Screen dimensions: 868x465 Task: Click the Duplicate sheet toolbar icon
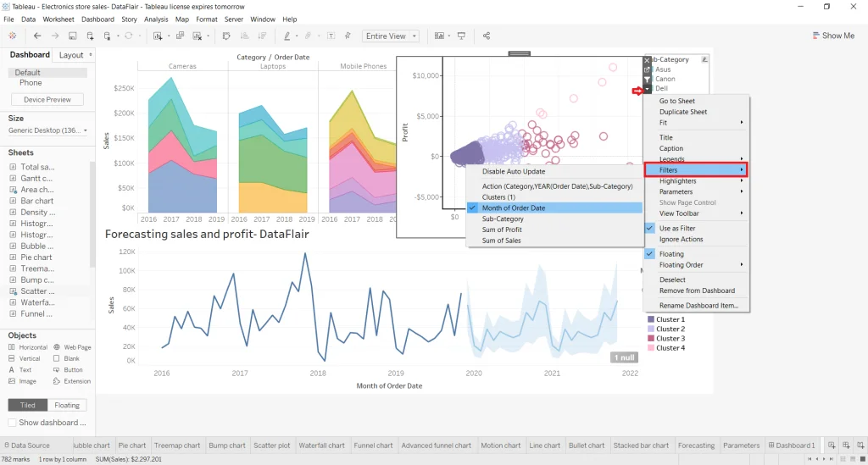(x=180, y=36)
